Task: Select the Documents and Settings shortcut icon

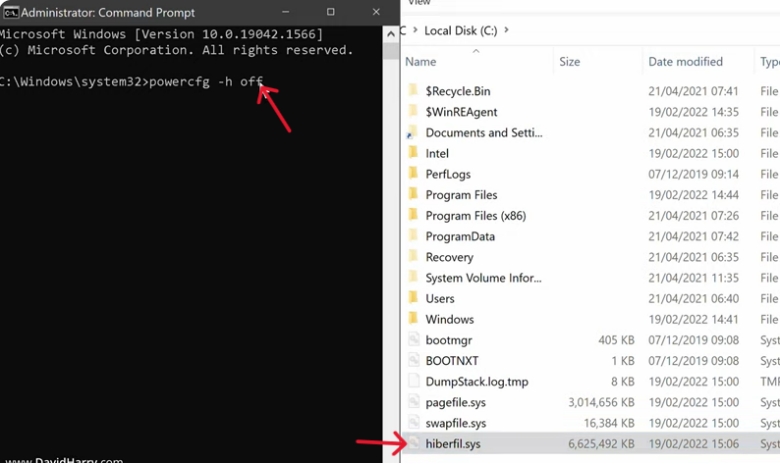Action: pos(414,133)
